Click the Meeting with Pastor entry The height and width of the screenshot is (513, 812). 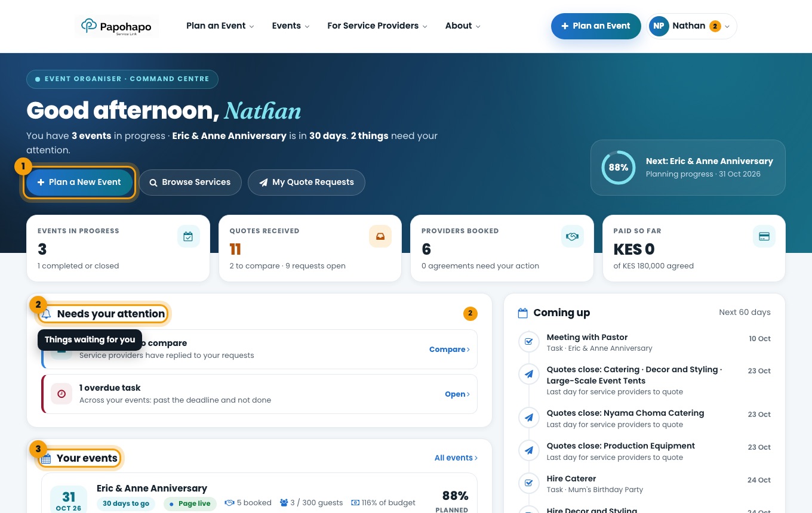[x=645, y=342]
